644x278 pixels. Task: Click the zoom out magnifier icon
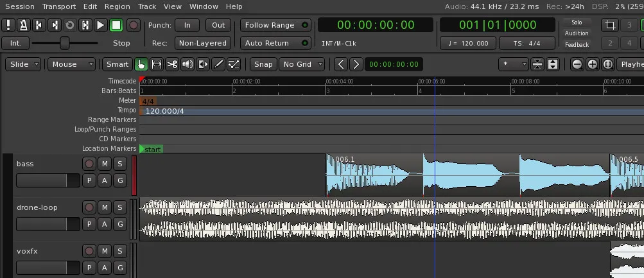[577, 64]
